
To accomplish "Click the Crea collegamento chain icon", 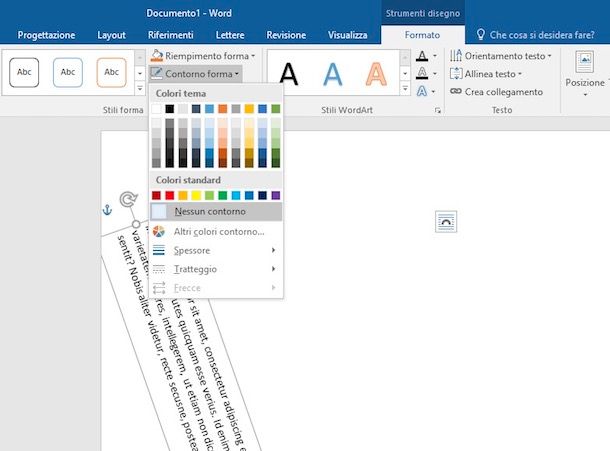I will click(x=456, y=91).
